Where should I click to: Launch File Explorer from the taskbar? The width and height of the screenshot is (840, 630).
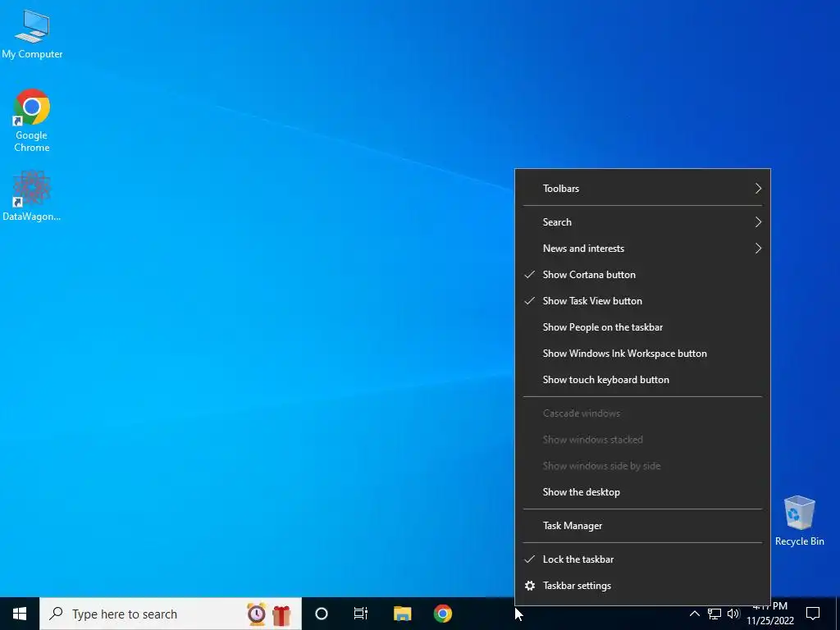tap(402, 614)
